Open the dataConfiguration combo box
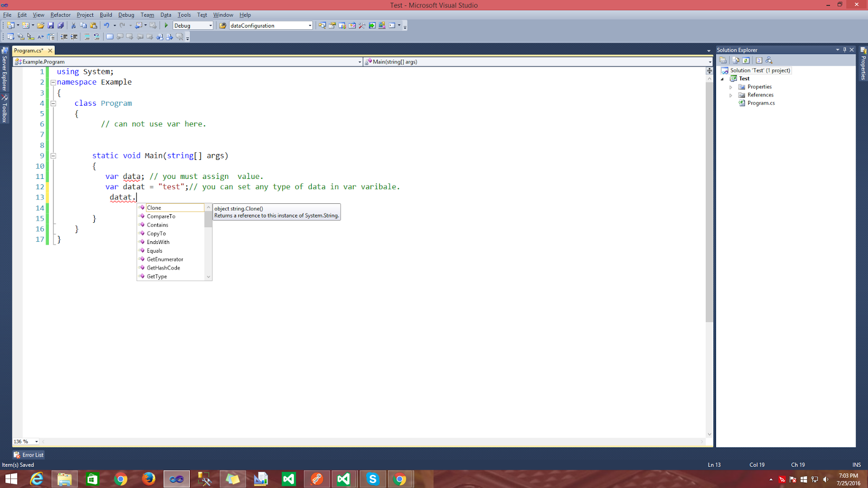 pos(310,25)
